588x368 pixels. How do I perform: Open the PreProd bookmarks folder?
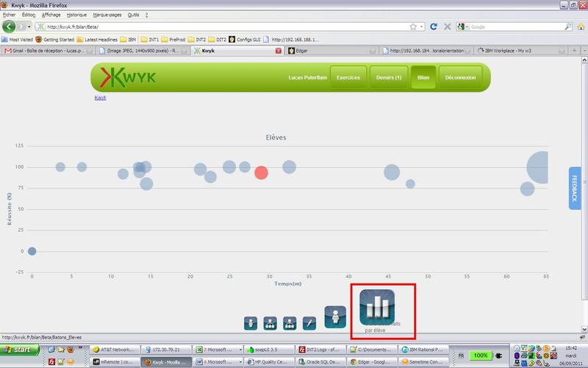(x=173, y=40)
